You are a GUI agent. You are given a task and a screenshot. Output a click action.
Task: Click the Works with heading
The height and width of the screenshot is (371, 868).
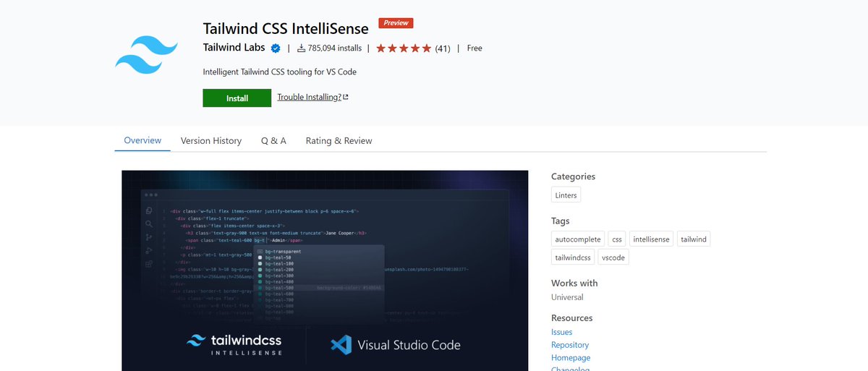(574, 283)
